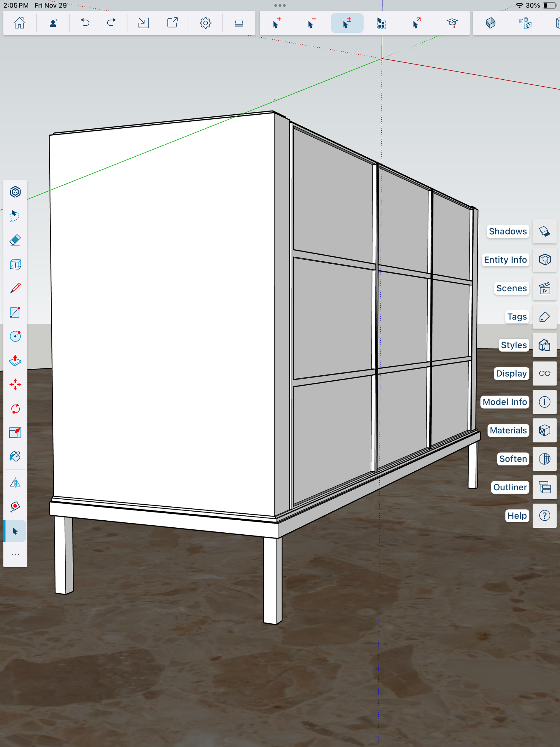Pick the Paint Bucket tool
Image resolution: width=560 pixels, height=747 pixels.
(x=15, y=456)
